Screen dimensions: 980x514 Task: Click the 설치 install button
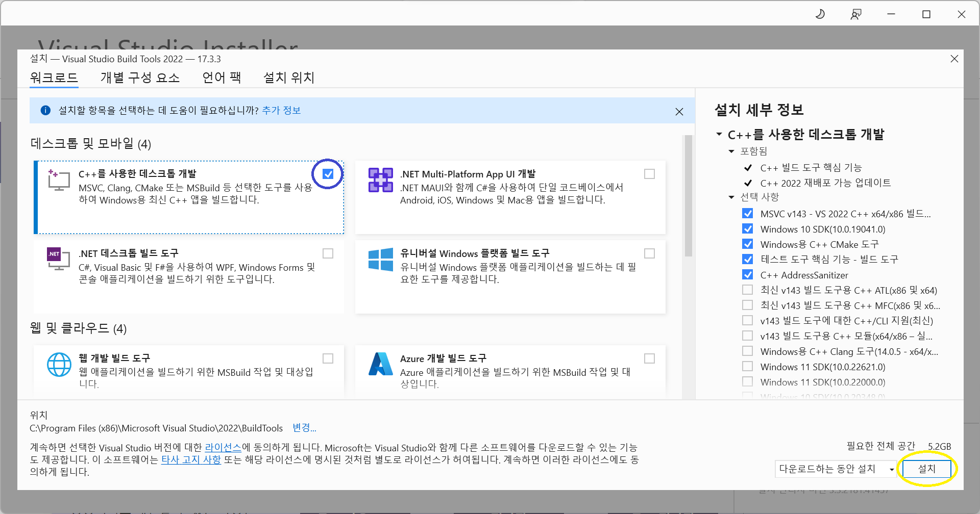[x=927, y=469]
